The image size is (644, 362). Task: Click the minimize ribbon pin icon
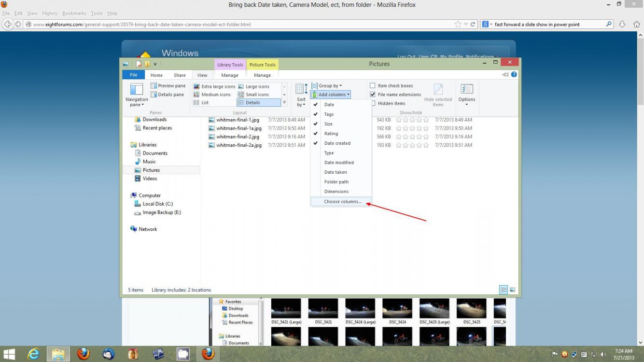click(x=505, y=75)
